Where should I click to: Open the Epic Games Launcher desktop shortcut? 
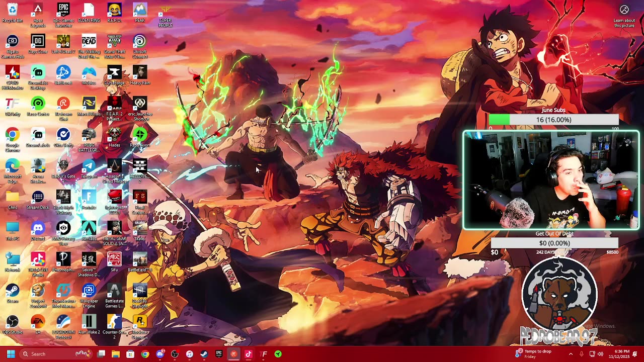click(x=63, y=15)
